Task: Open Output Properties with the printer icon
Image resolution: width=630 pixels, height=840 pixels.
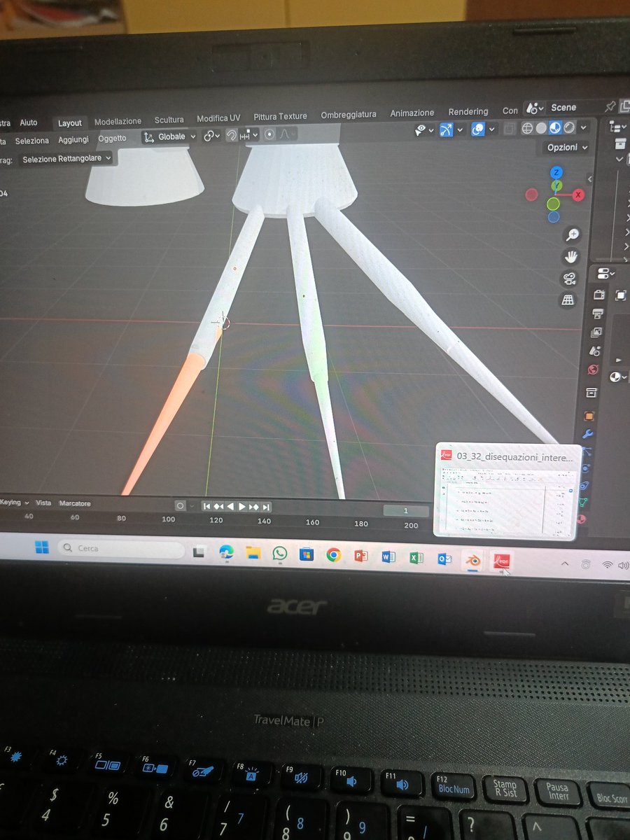Action: [x=598, y=313]
